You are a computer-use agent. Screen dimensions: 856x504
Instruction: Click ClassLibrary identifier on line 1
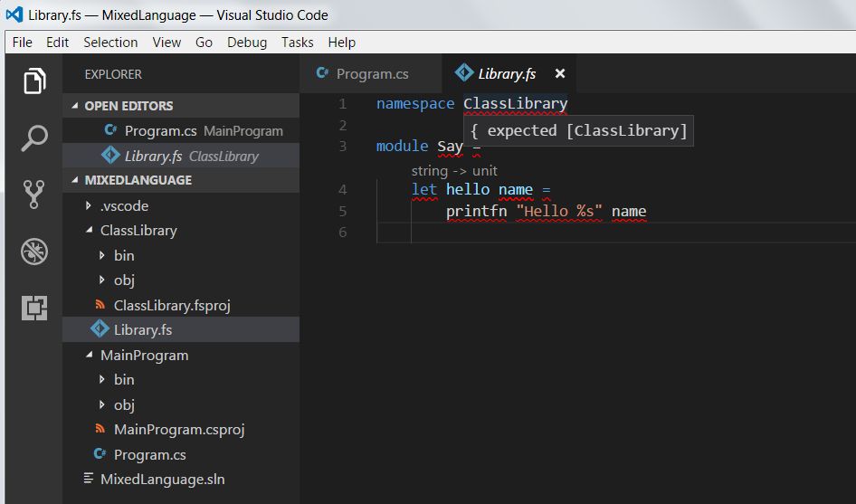516,103
